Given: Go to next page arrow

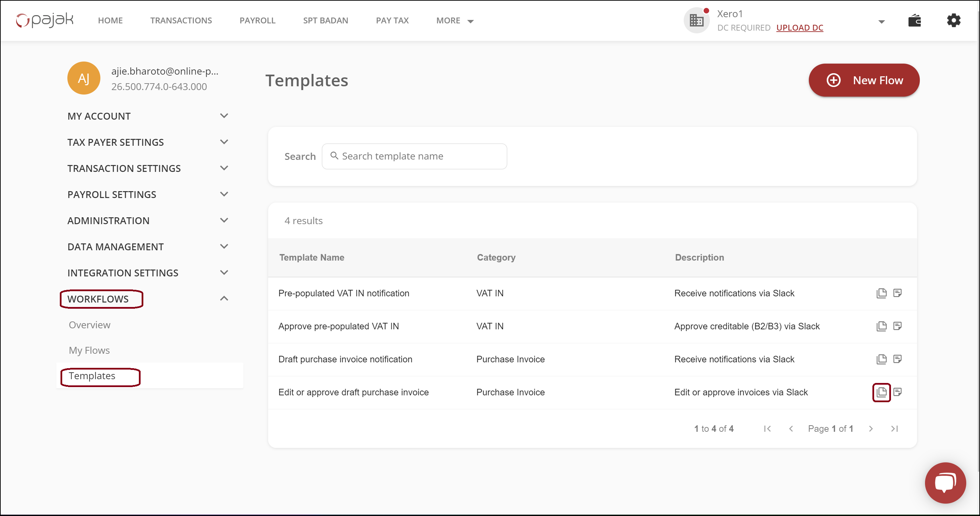Looking at the screenshot, I should pyautogui.click(x=871, y=429).
